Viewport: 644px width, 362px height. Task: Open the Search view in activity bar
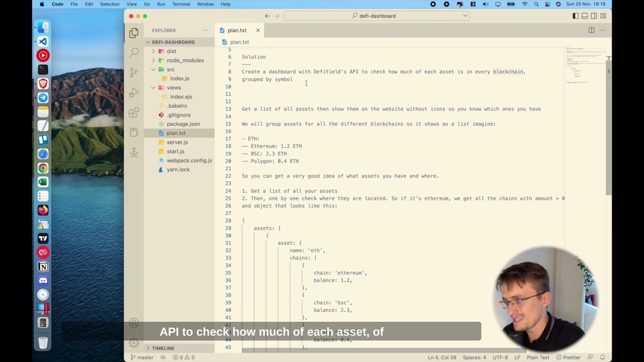coord(134,52)
